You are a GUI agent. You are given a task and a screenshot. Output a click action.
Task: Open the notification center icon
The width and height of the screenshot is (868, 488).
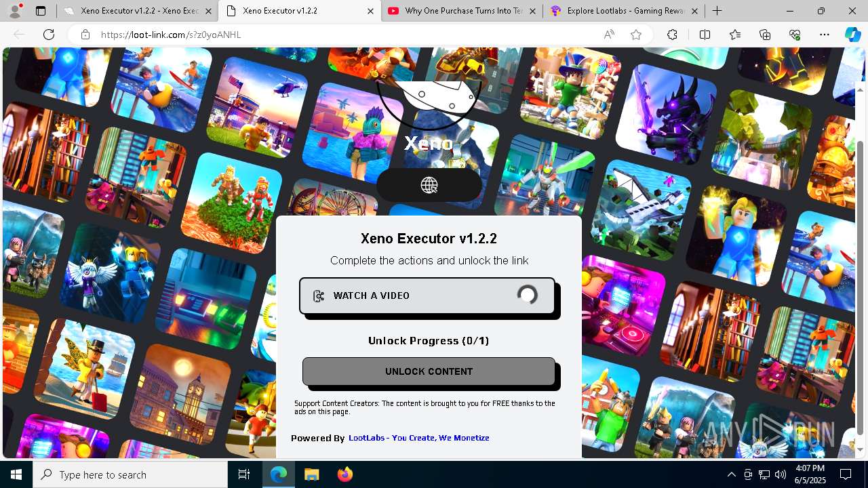[846, 474]
